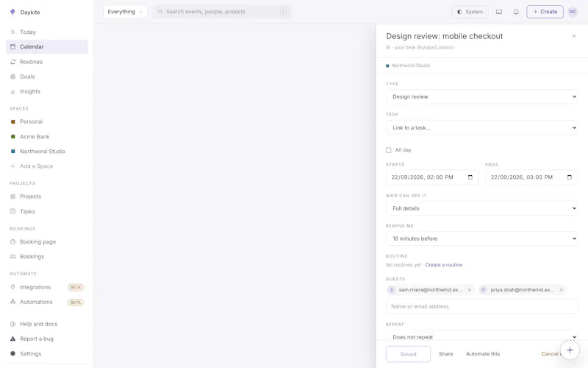
Task: Click the Personal space color square
Action: (x=12, y=121)
